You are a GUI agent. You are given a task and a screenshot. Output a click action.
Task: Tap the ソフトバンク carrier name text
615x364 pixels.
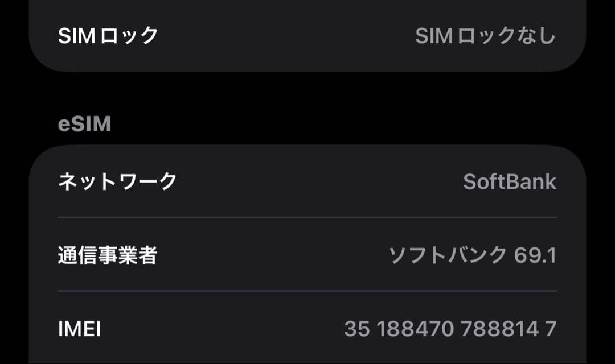coord(448,255)
